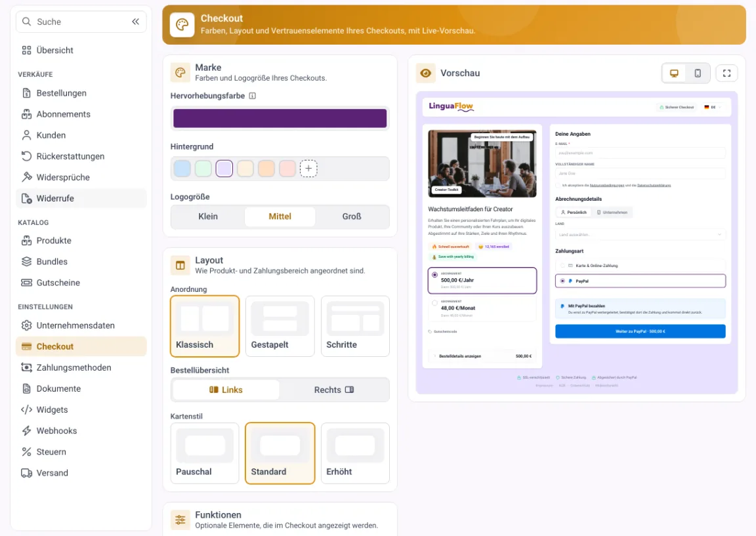756x536 pixels.
Task: Click the eye icon beside Vorschau
Action: (426, 73)
